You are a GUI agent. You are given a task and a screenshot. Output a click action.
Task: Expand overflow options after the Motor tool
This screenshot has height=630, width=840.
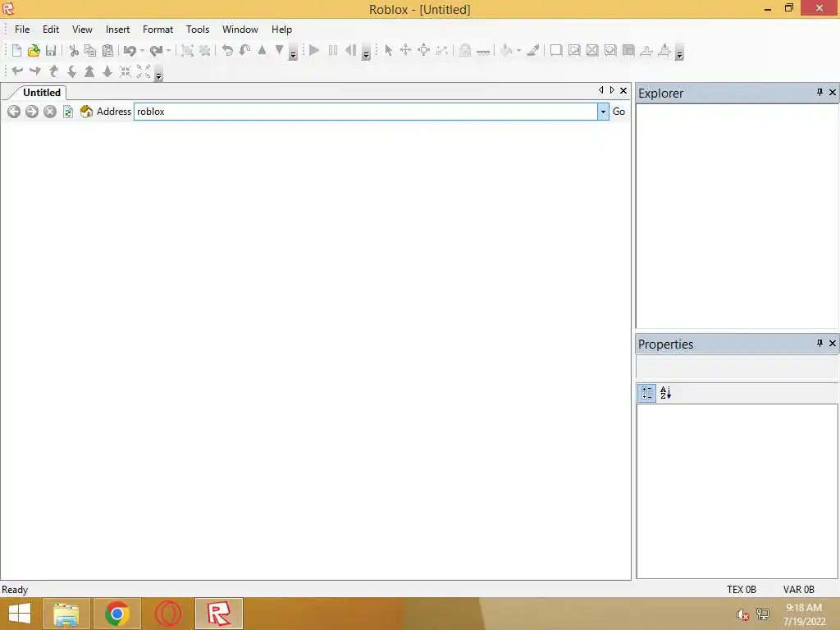[x=679, y=53]
